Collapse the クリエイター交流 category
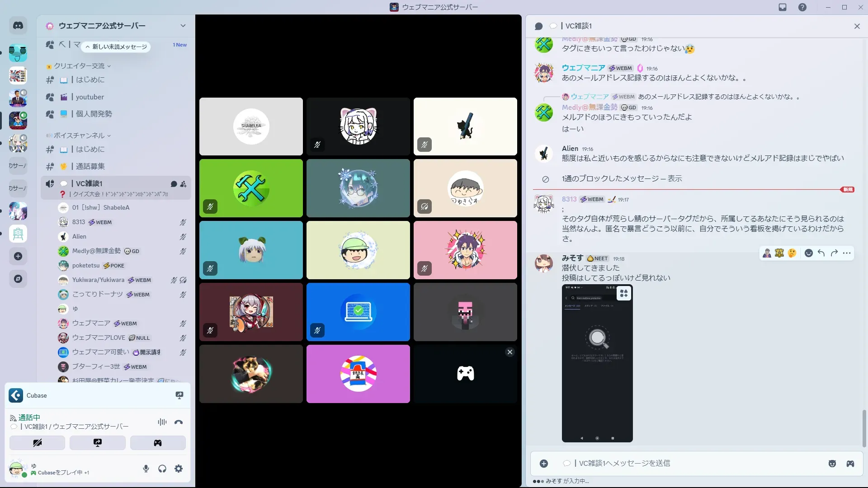The image size is (868, 488). pyautogui.click(x=80, y=66)
